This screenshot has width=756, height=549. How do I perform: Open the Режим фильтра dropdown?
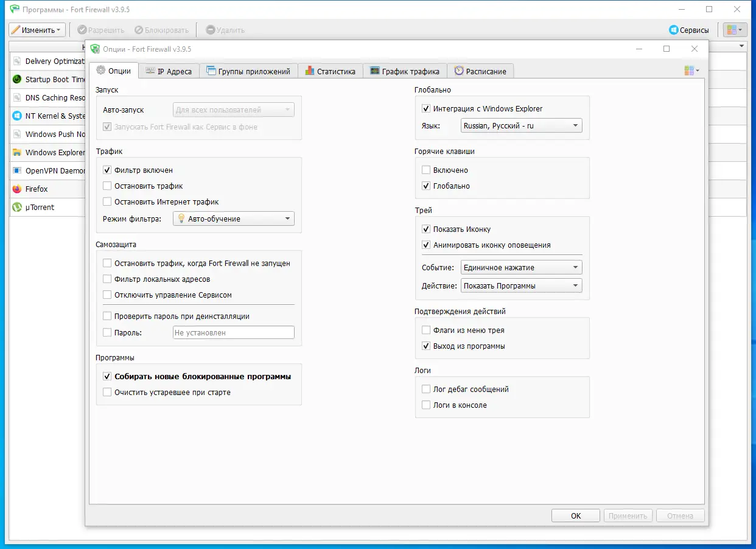(233, 219)
